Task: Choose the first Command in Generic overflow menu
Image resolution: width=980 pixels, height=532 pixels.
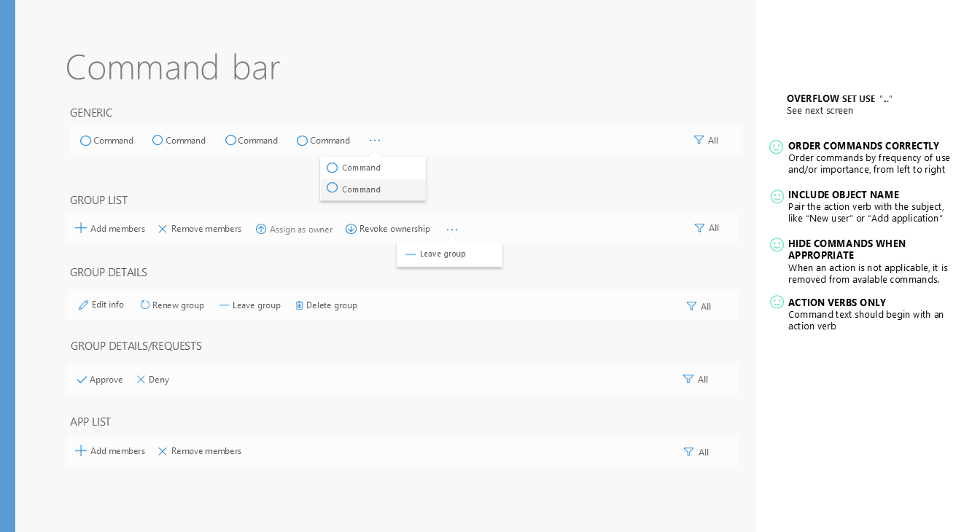Action: click(361, 168)
